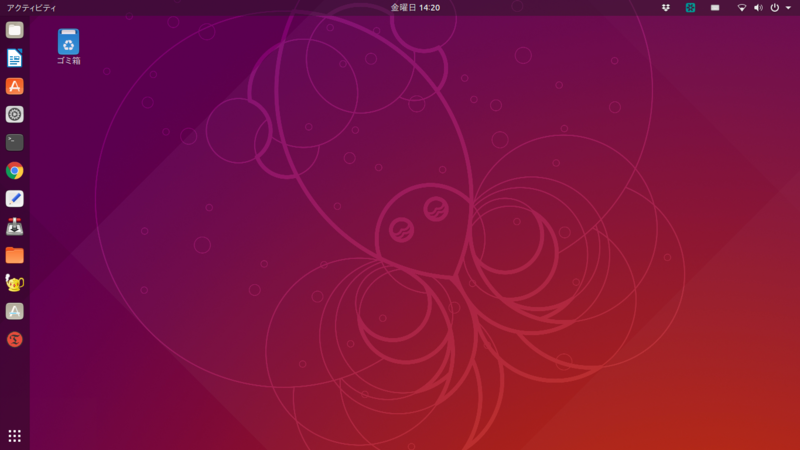Image resolution: width=800 pixels, height=450 pixels.
Task: Open the volume speaker indicator
Action: (x=758, y=8)
